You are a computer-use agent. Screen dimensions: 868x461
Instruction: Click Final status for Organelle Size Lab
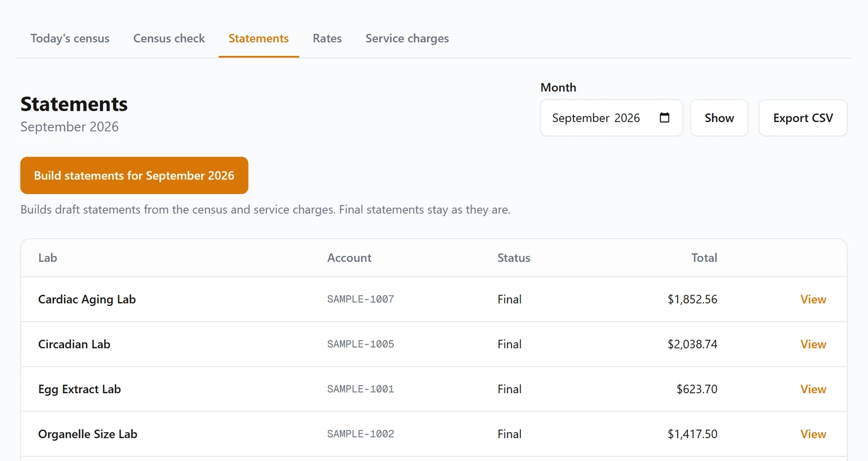509,434
